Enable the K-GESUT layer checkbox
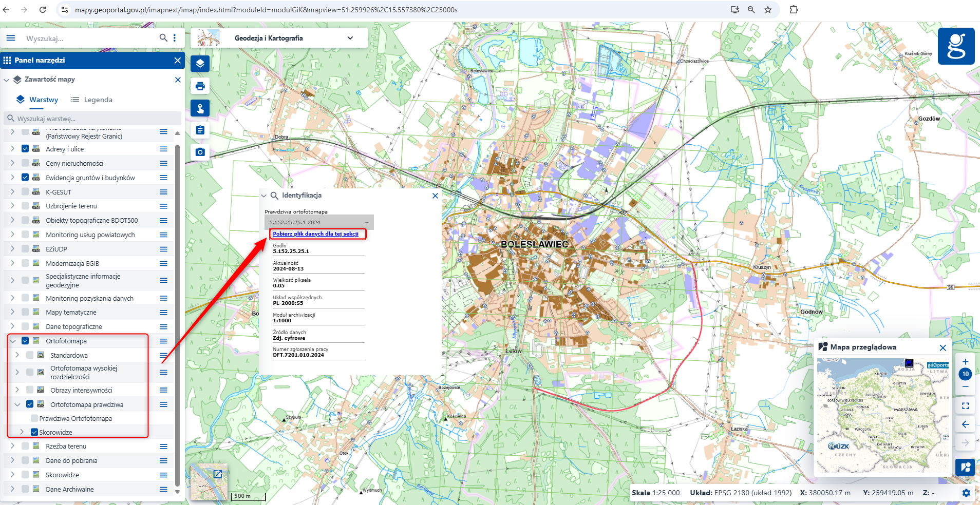The image size is (980, 505). point(25,192)
